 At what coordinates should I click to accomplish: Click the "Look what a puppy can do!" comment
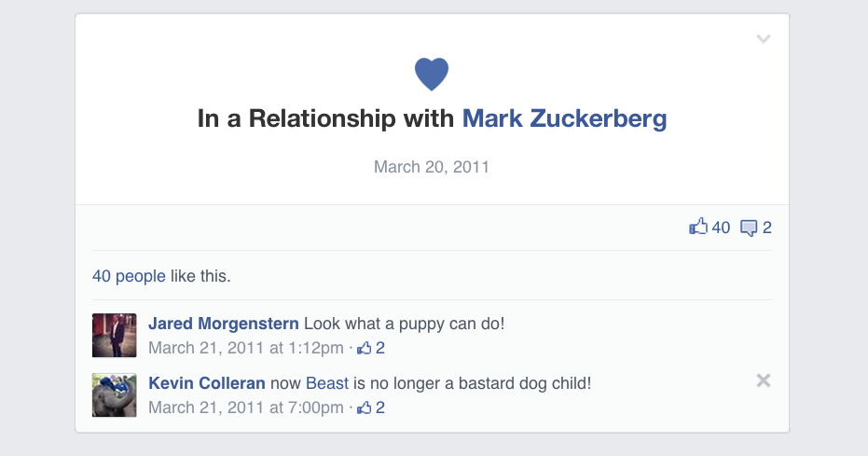click(x=405, y=324)
